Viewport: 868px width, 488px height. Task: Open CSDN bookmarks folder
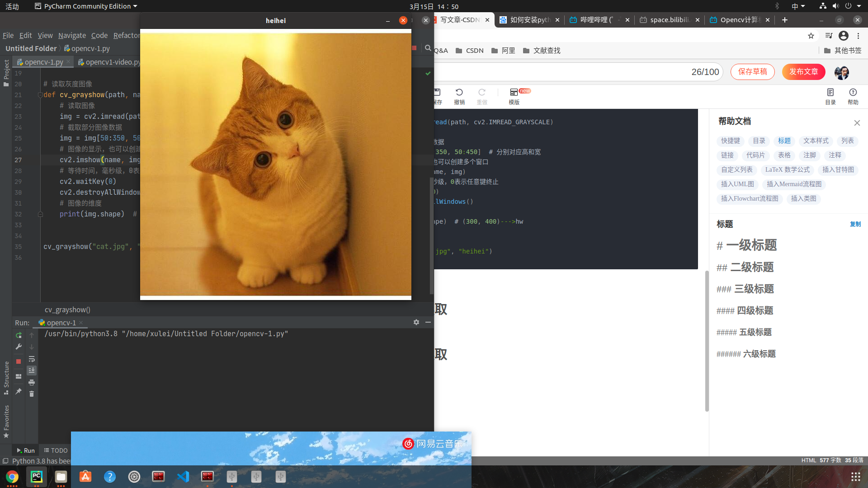point(470,51)
